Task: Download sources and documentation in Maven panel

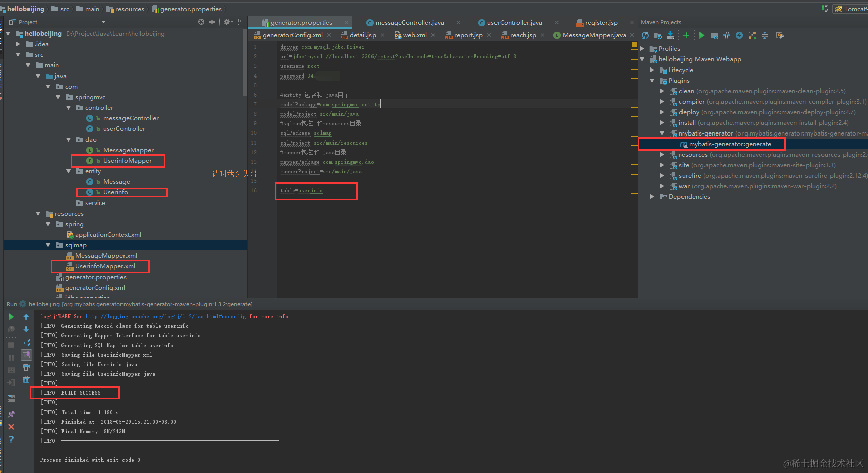Action: (x=670, y=35)
